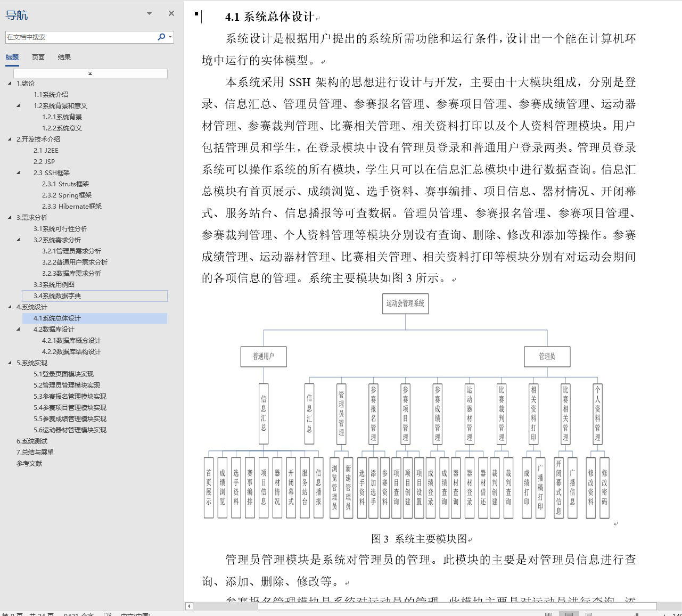Collapse the 4.系统设计 heading group
Image resolution: width=682 pixels, height=616 pixels.
(x=9, y=307)
